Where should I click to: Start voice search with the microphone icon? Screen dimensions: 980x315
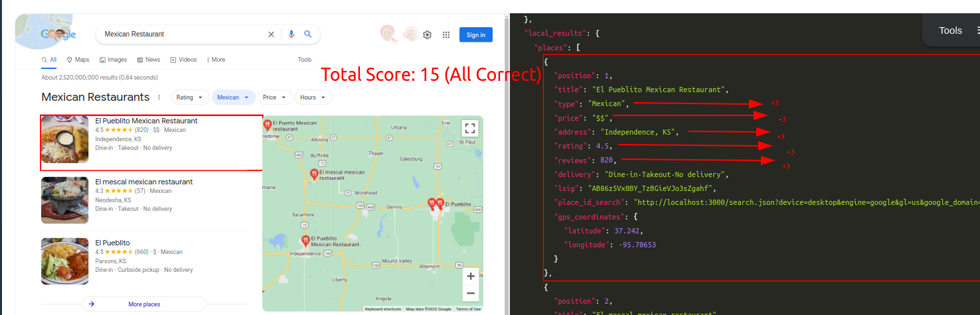point(291,34)
